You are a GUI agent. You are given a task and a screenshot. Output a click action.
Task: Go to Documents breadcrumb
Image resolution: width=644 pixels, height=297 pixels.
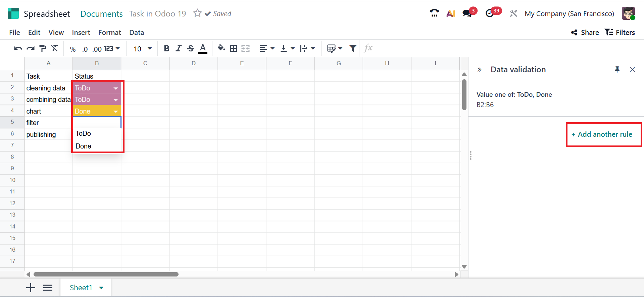[102, 14]
